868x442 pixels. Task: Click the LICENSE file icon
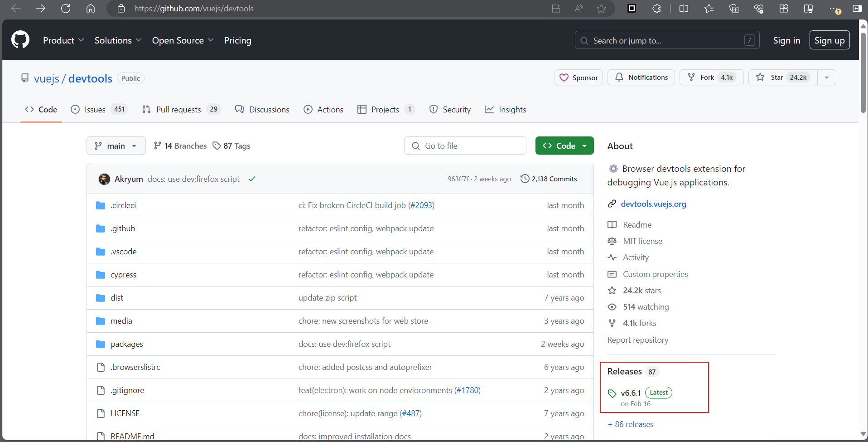click(x=101, y=413)
